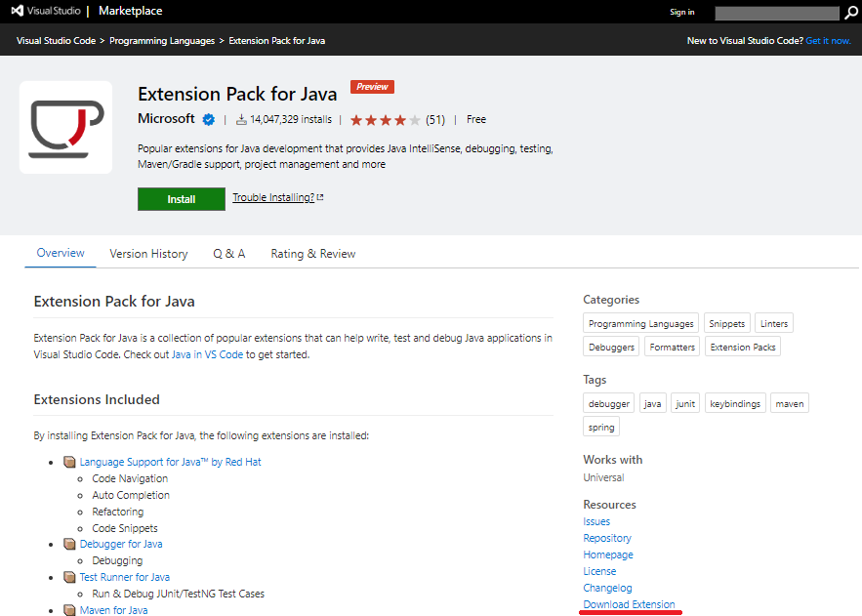Image resolution: width=862 pixels, height=616 pixels.
Task: Click the junit tag
Action: 685,403
